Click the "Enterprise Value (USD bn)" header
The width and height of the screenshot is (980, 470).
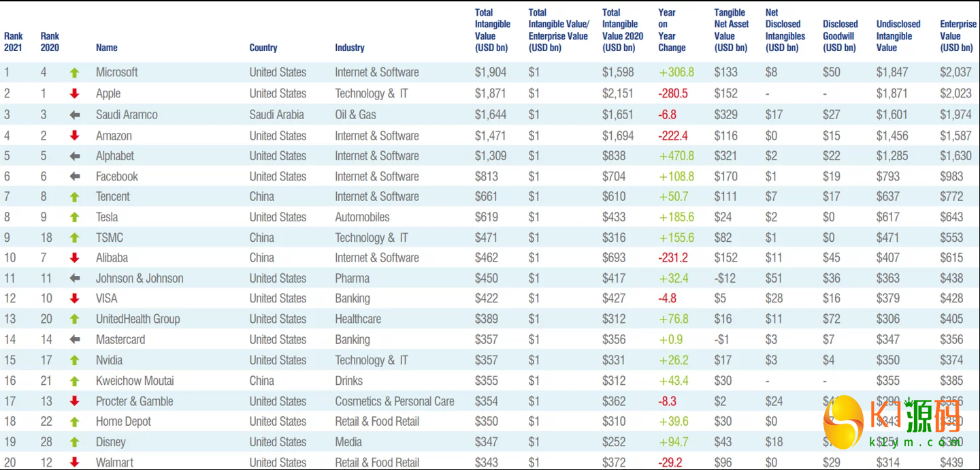click(958, 35)
